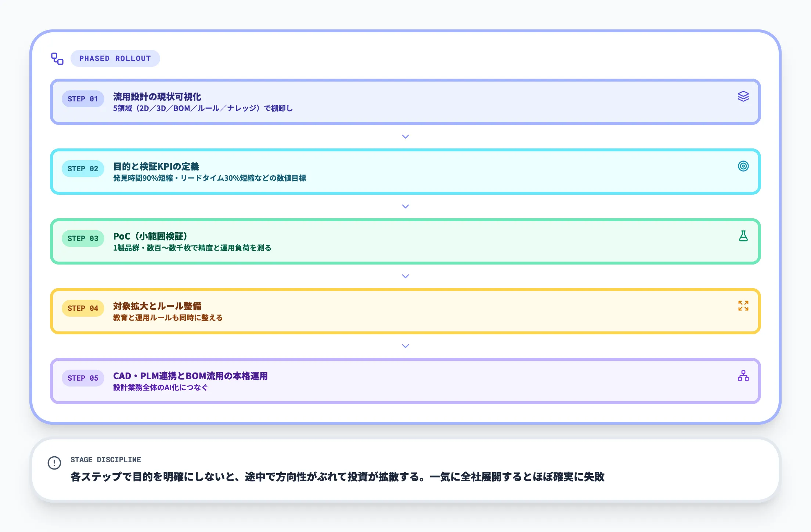Click the workflow icon beside Phased Rollout

click(57, 59)
